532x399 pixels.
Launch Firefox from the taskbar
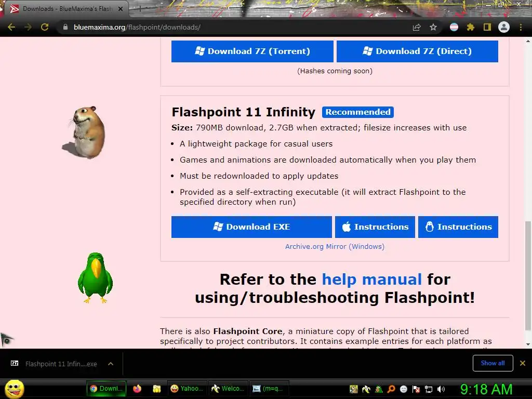tap(137, 389)
